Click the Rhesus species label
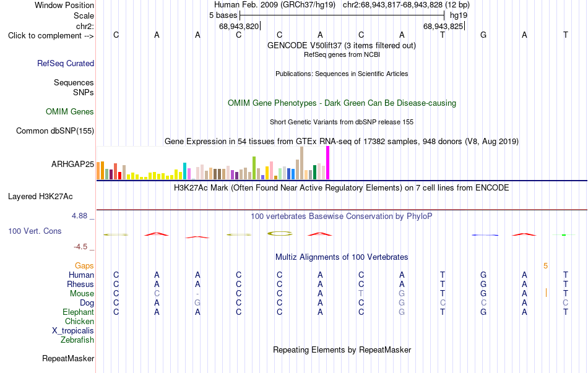The width and height of the screenshot is (588, 373). [80, 284]
